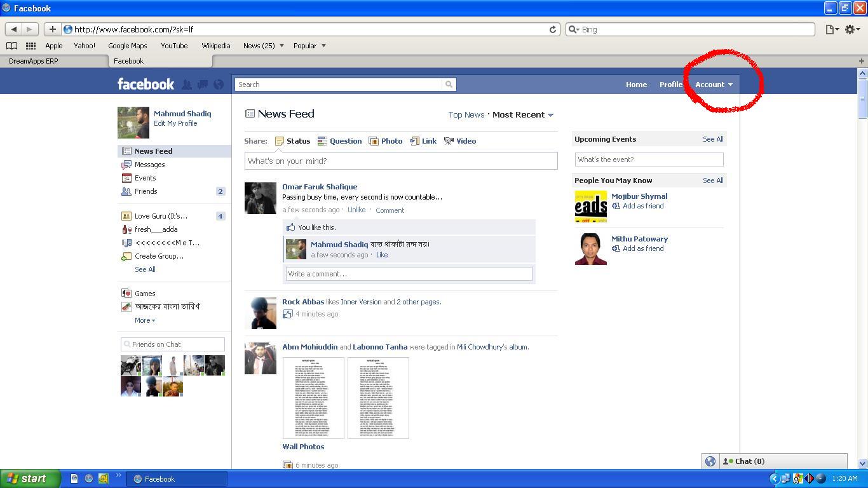Open a new tab with plus button
This screenshot has width=868, height=488.
point(862,61)
